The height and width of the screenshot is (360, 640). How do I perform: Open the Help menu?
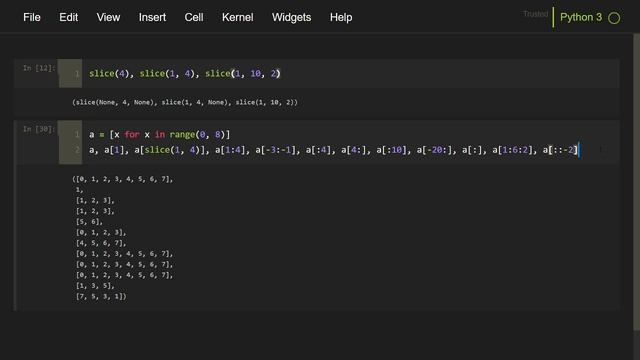341,17
